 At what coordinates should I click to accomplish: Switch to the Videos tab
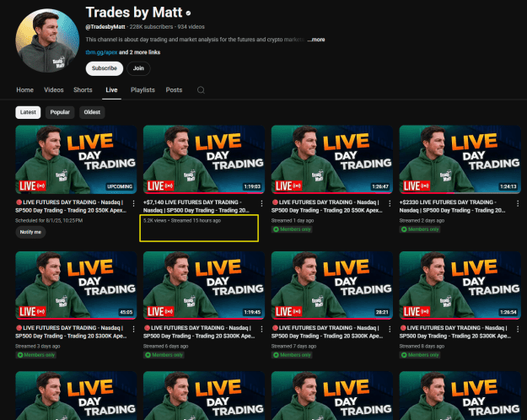tap(54, 89)
